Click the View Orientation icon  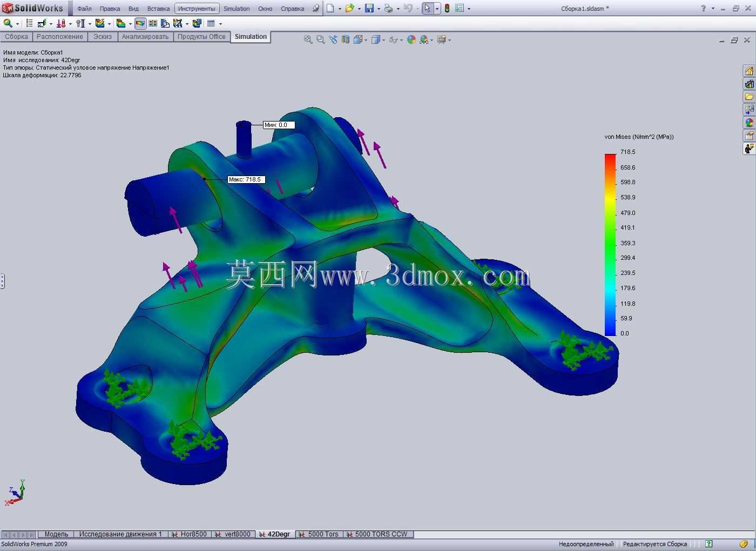coord(357,39)
